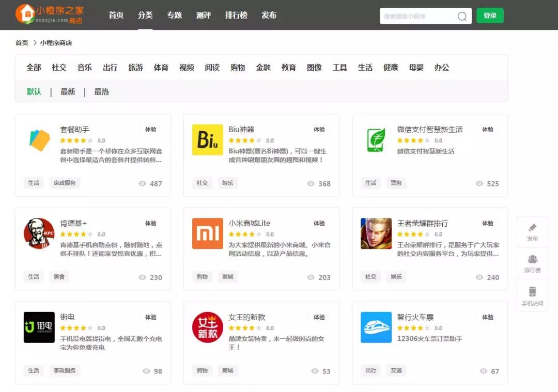Sort by 最新

tap(68, 92)
